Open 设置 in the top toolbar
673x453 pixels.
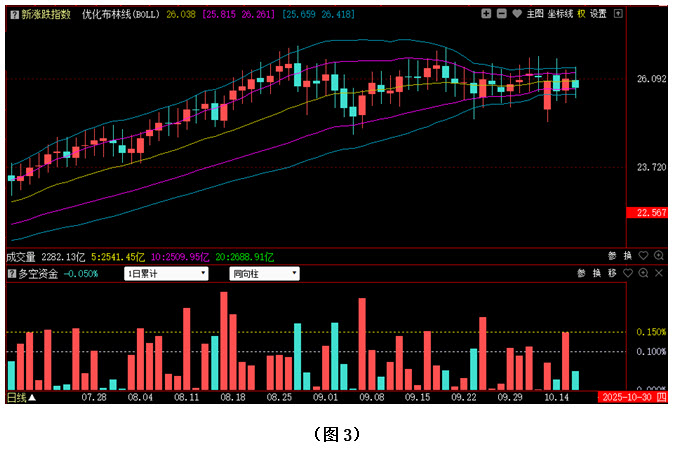(598, 14)
